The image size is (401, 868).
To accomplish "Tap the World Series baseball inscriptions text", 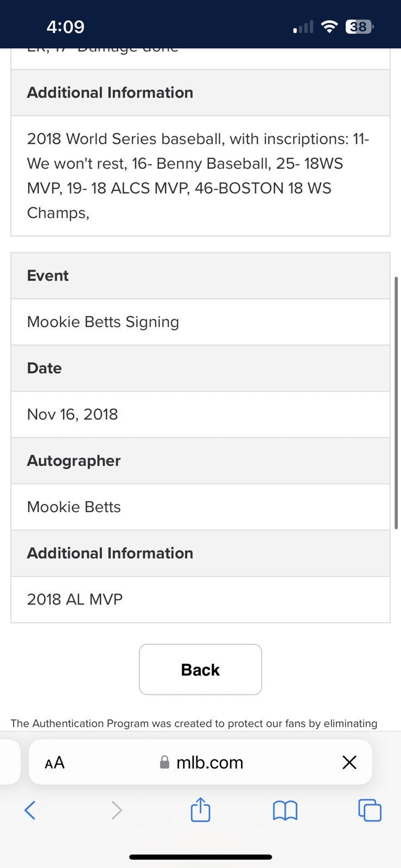I will coord(198,176).
